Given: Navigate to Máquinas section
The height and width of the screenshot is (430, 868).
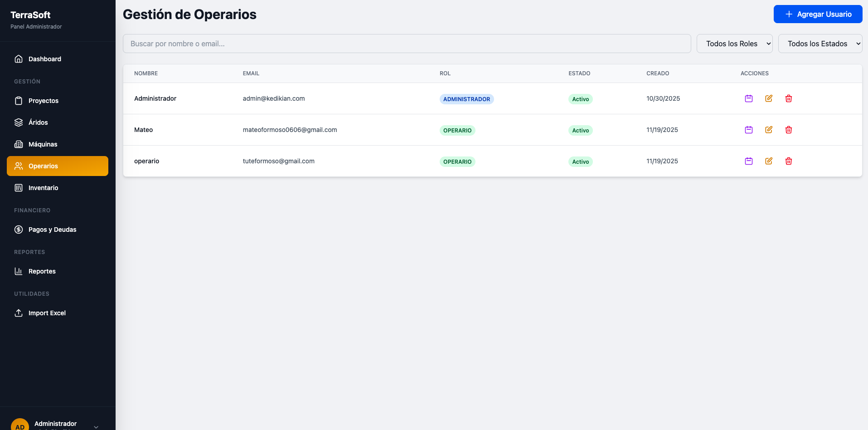Looking at the screenshot, I should point(43,144).
